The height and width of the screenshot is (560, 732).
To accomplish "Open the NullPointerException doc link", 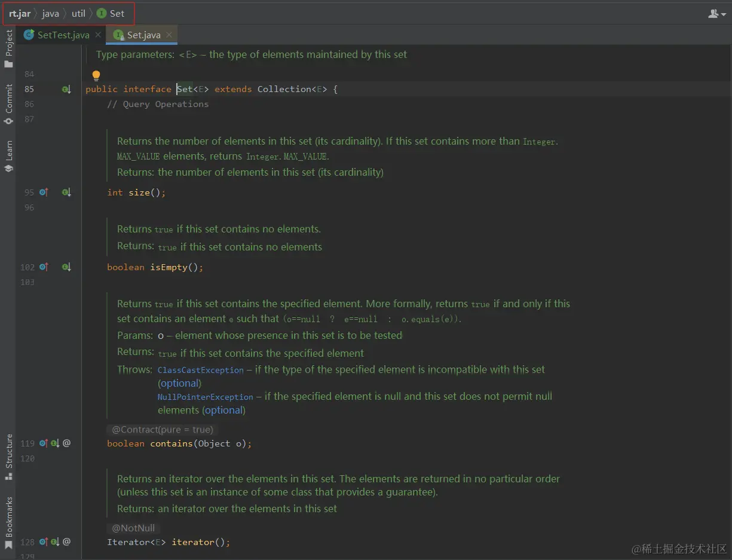I will point(206,397).
